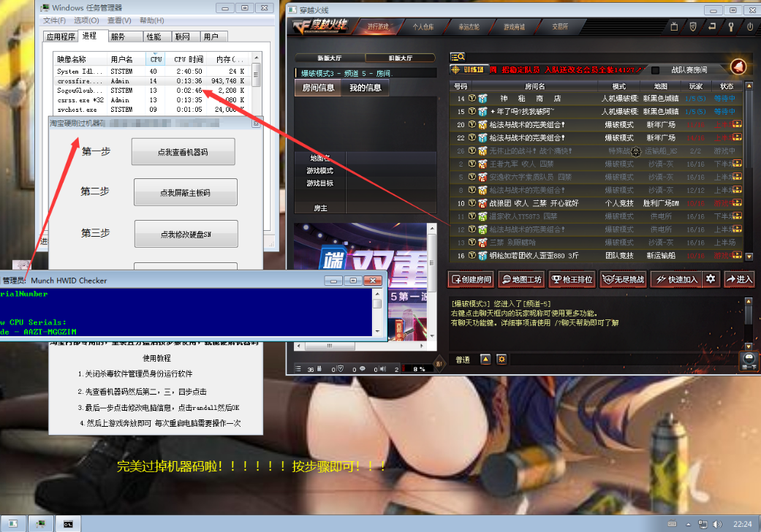The image size is (761, 532).
Task: Click the network icon in the system tray
Action: point(703,524)
